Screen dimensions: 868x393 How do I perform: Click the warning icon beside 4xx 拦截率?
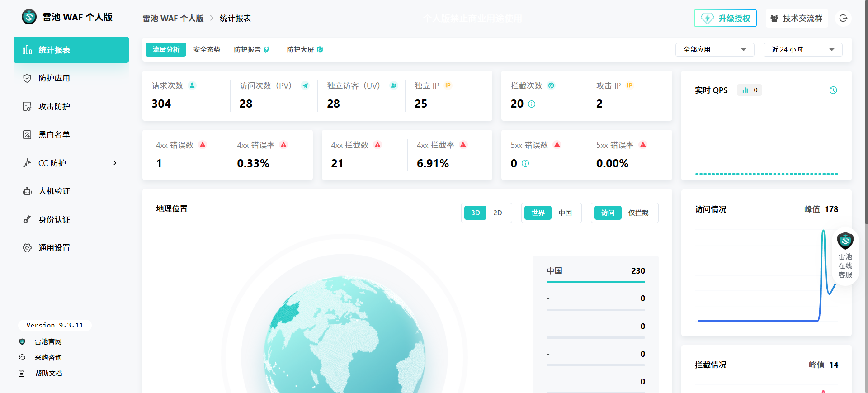463,145
